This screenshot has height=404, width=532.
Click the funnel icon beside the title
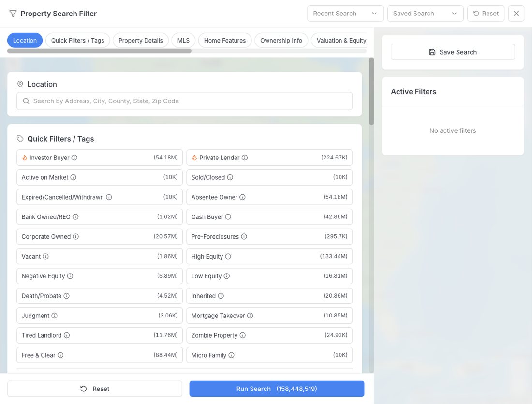click(x=13, y=14)
